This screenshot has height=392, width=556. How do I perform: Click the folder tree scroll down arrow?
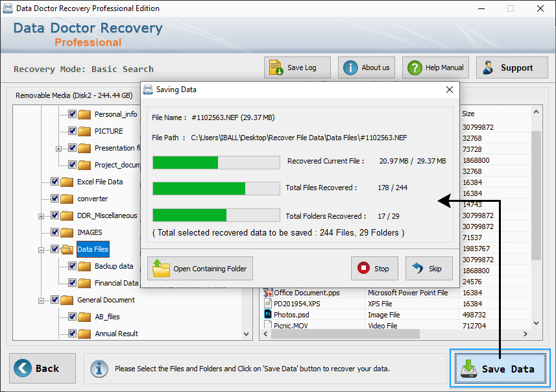(246, 334)
